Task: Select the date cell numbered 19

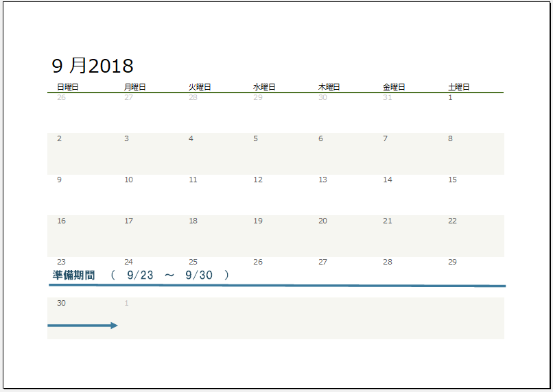Action: click(257, 221)
